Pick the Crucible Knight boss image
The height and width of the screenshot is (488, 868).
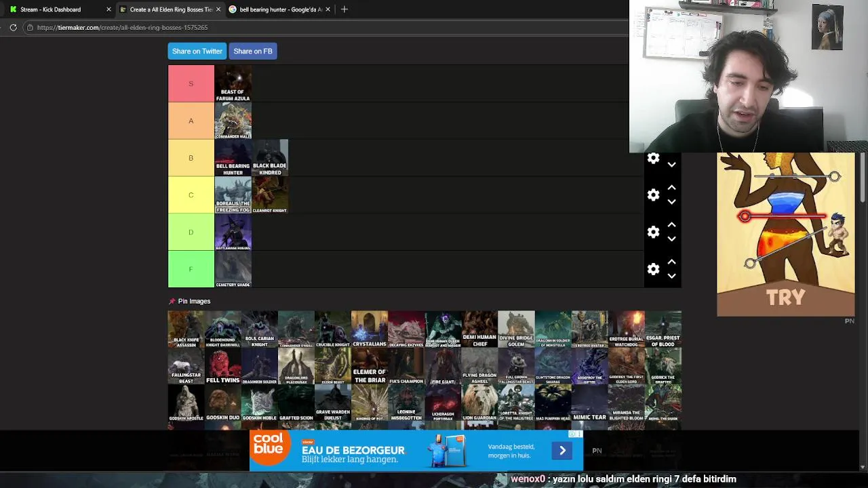point(333,329)
